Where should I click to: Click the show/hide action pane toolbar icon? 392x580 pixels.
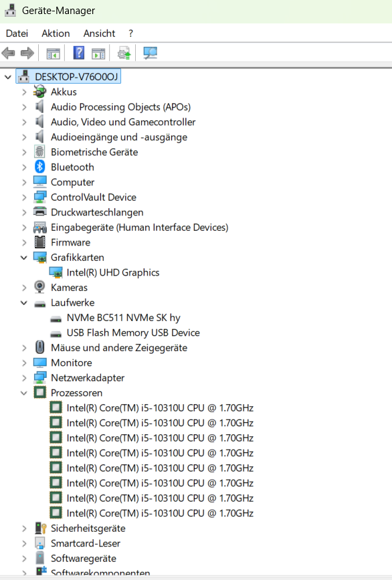pos(98,54)
